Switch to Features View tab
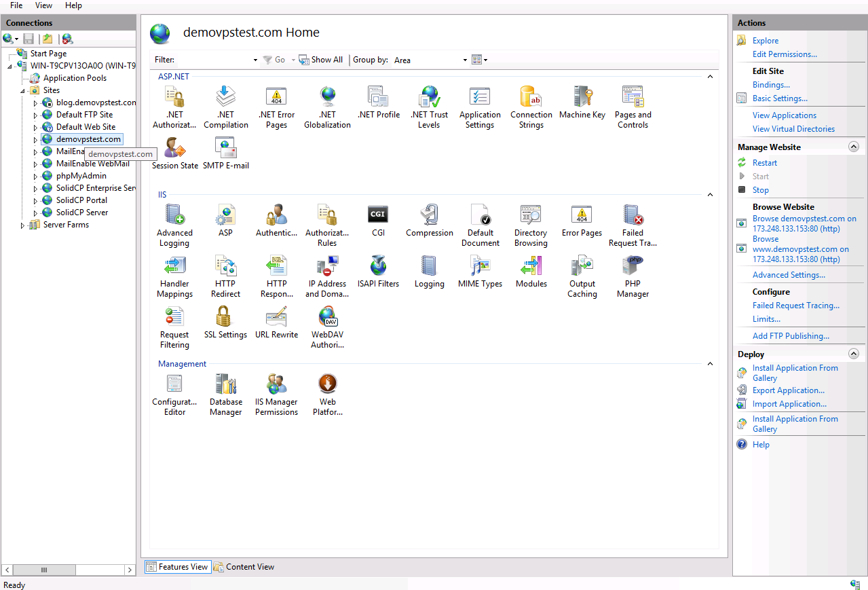This screenshot has width=868, height=590. [x=177, y=567]
